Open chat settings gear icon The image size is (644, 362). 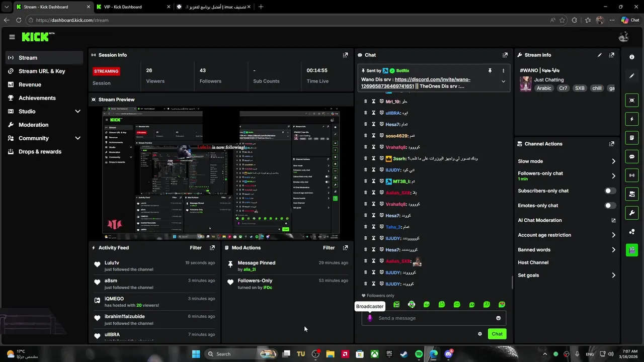(480, 334)
